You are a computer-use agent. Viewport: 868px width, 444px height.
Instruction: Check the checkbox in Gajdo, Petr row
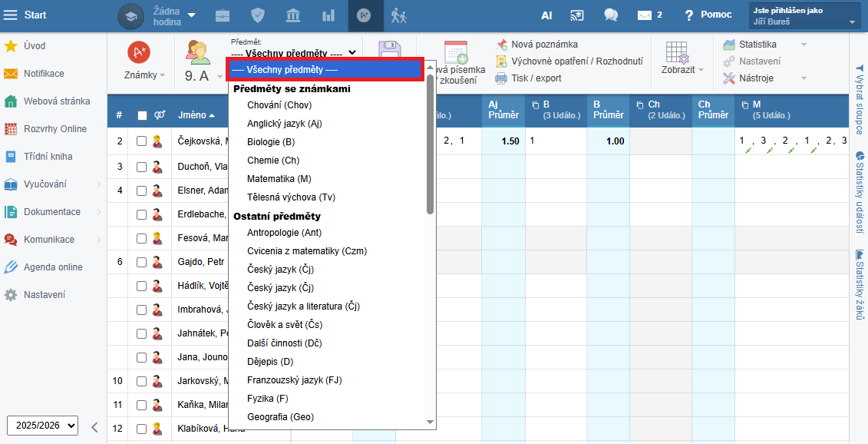[x=141, y=261]
